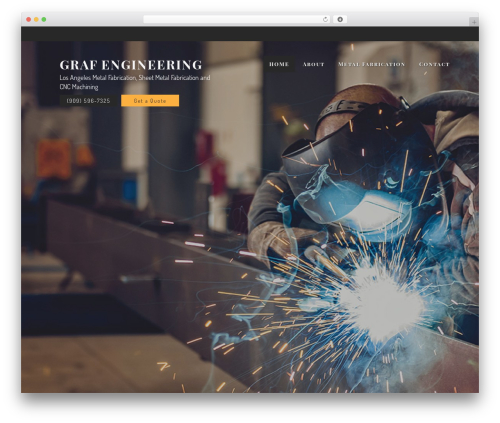This screenshot has width=500, height=423.
Task: Click the Graf Engineering site title
Action: pyautogui.click(x=131, y=65)
